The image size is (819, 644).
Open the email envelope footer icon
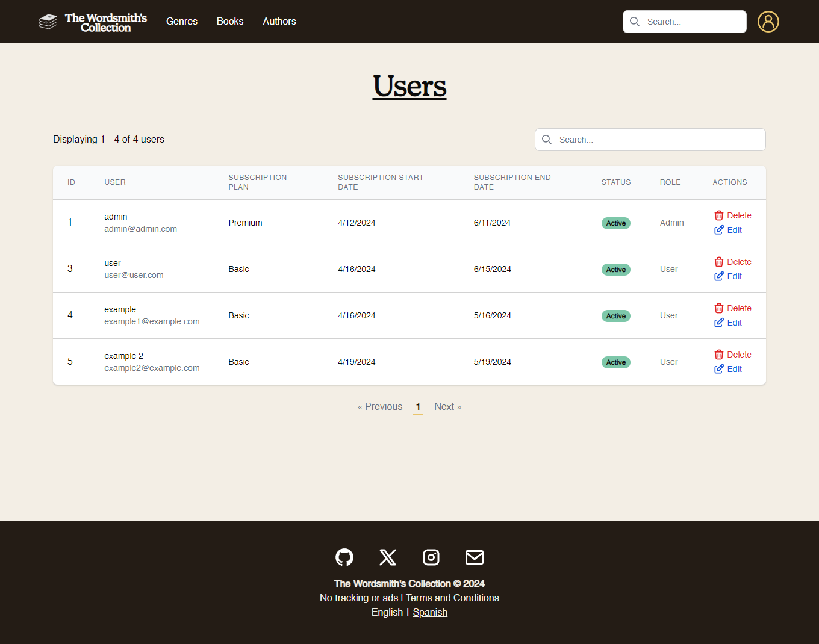coord(475,557)
